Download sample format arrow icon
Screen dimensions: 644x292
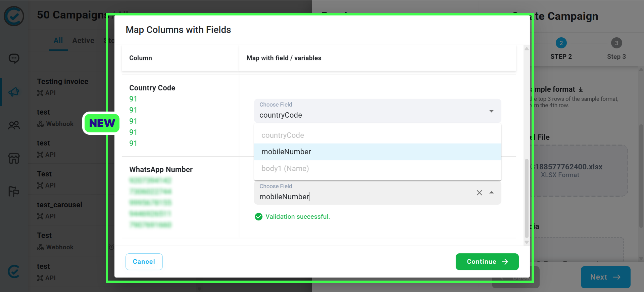pos(581,89)
